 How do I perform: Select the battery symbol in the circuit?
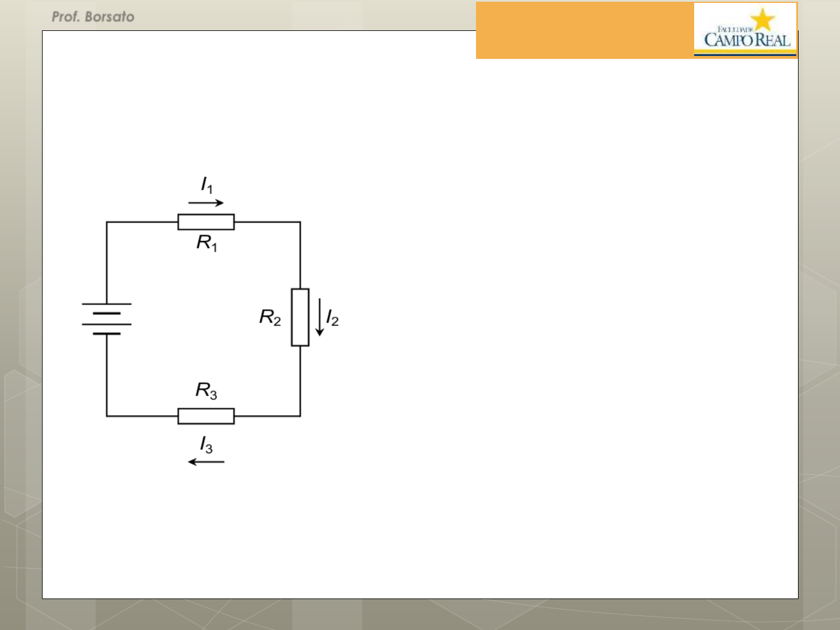(x=107, y=319)
